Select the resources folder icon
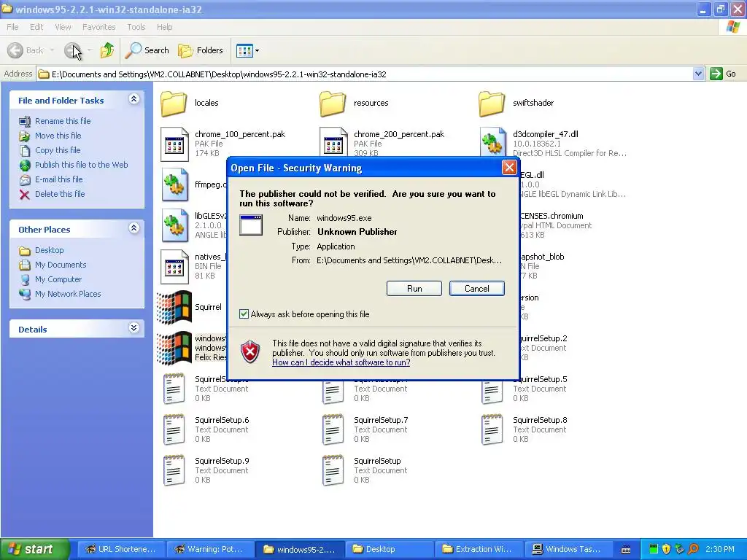Image resolution: width=747 pixels, height=560 pixels. pyautogui.click(x=333, y=104)
